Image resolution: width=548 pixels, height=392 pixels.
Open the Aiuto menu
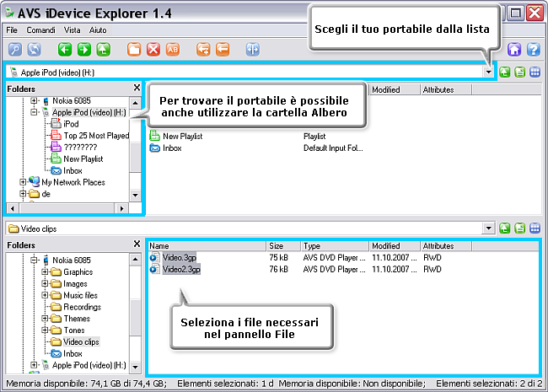click(x=98, y=30)
